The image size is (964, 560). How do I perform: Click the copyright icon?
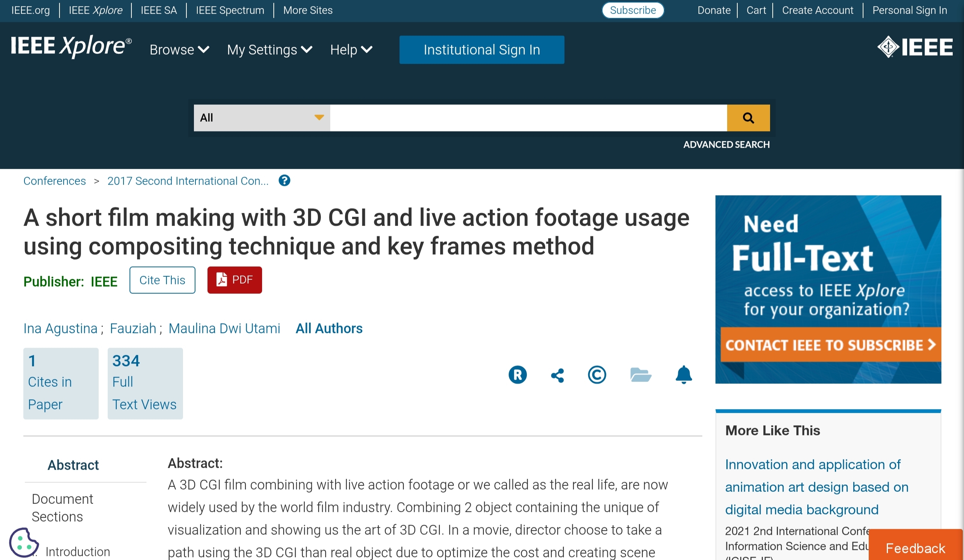(x=597, y=375)
